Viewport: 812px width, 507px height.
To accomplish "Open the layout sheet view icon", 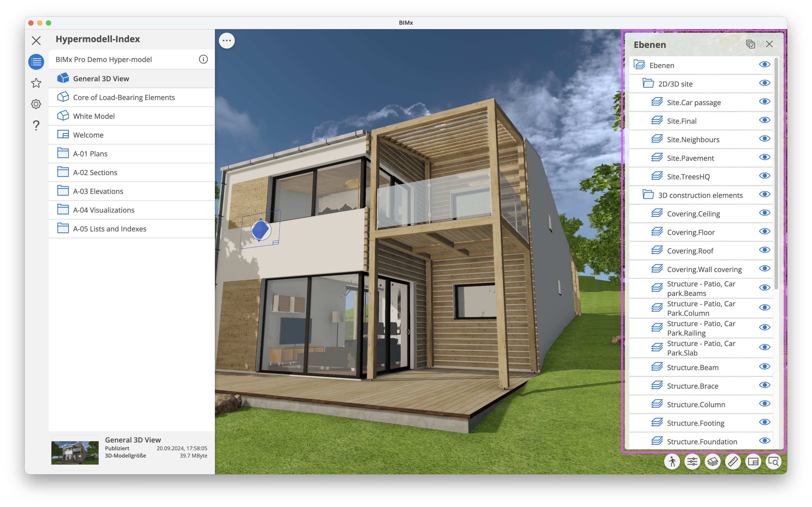I will pos(753,462).
